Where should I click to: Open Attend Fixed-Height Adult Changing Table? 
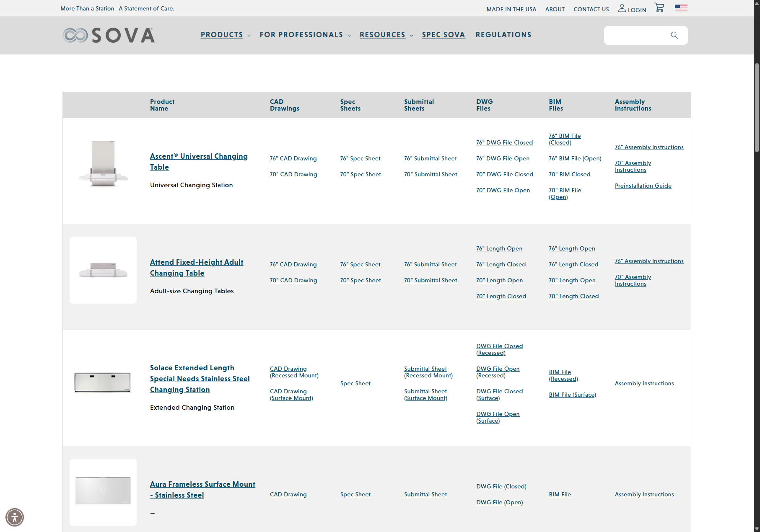tap(197, 268)
